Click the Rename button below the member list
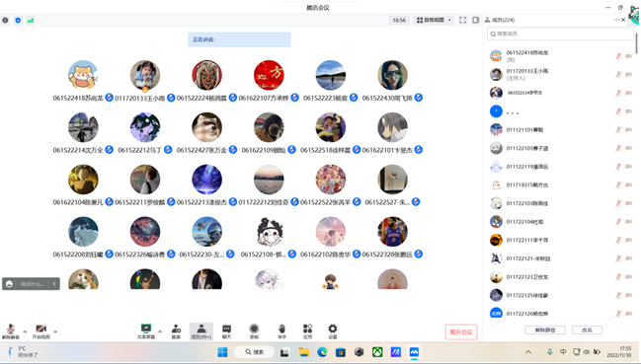 [587, 329]
